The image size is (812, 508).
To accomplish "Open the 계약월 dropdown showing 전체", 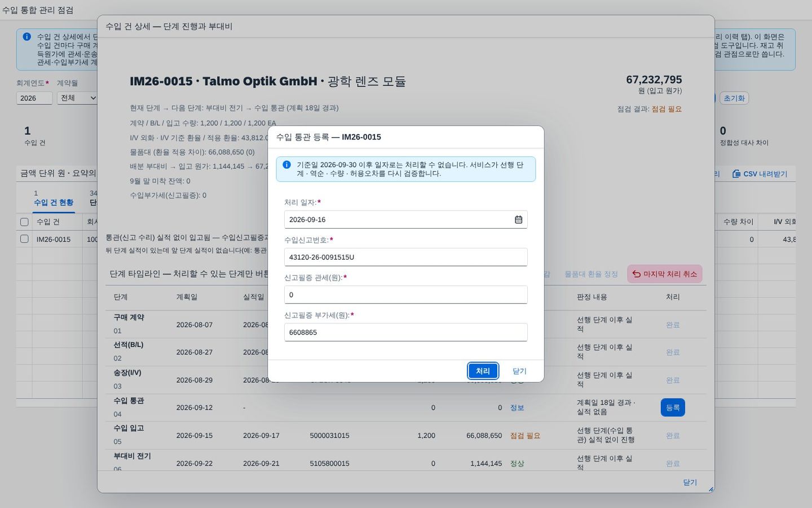I will (x=78, y=98).
